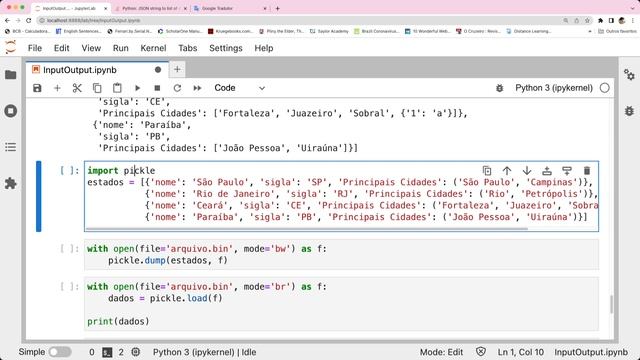This screenshot has width=640, height=360.
Task: Click the JupyterLab logo icon
Action: click(11, 47)
